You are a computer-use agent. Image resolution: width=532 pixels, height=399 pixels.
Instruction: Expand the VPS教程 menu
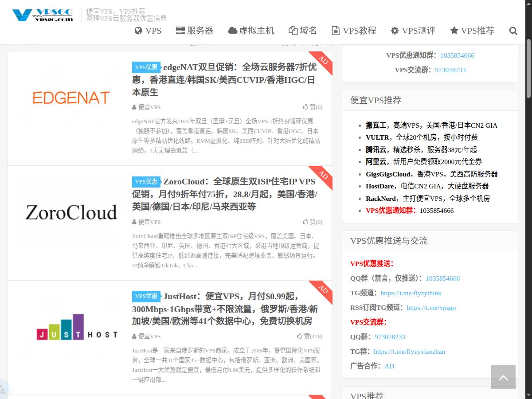tap(354, 31)
